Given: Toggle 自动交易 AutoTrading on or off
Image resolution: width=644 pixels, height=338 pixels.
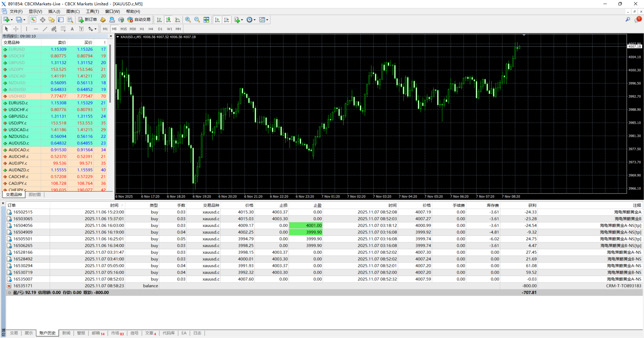Looking at the screenshot, I should coord(139,20).
